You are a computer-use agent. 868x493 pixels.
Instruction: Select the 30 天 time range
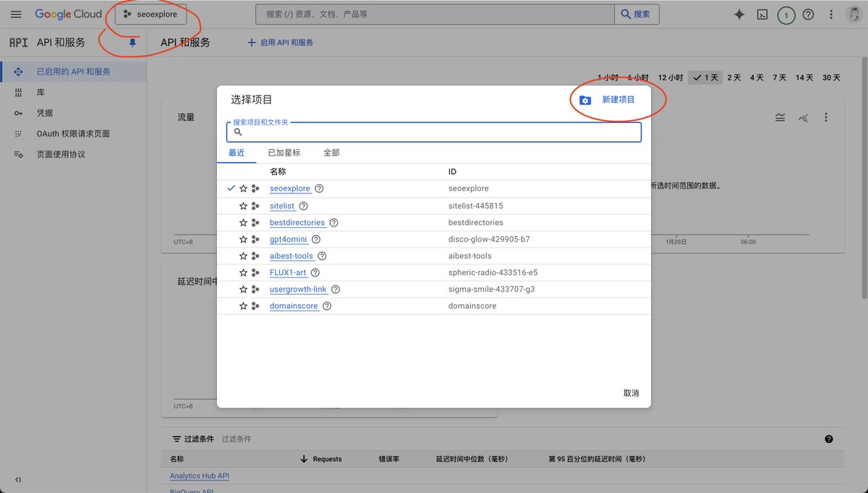tap(831, 77)
